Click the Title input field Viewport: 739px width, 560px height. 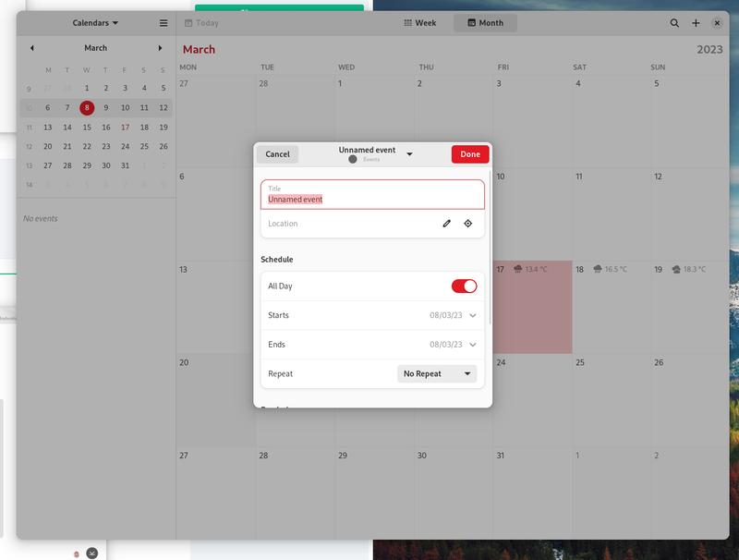pos(372,195)
